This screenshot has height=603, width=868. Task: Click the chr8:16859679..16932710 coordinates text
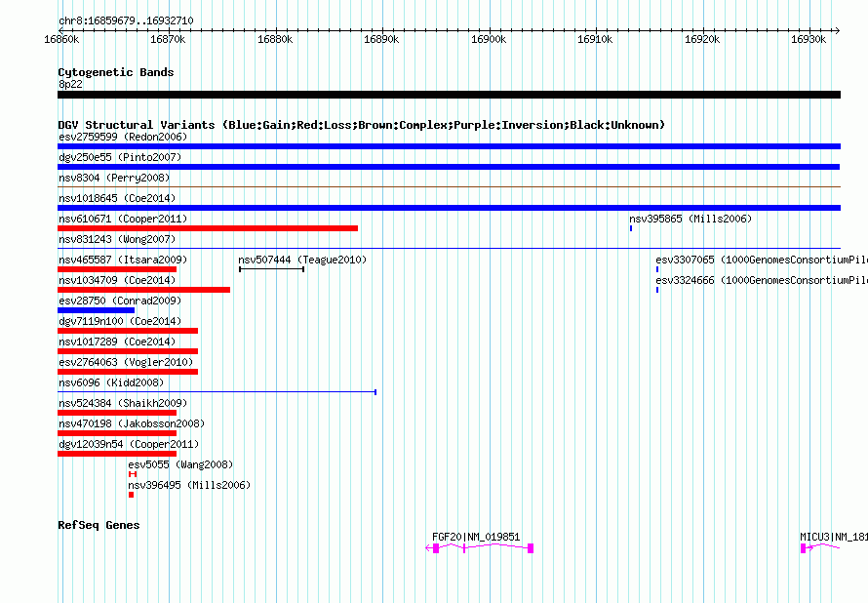[x=126, y=21]
